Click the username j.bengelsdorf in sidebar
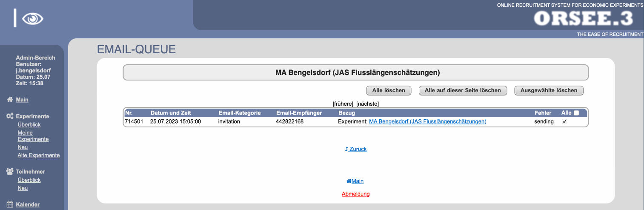Image resolution: width=644 pixels, height=210 pixels. tap(33, 70)
